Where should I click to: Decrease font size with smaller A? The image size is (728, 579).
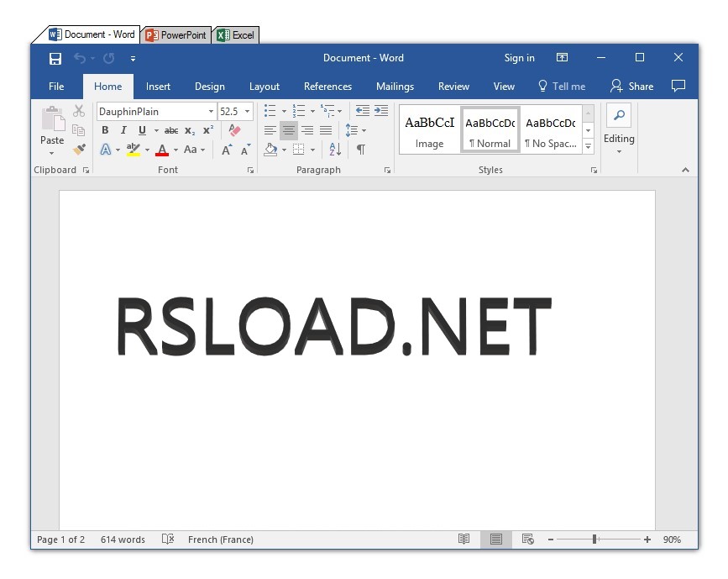(x=245, y=150)
